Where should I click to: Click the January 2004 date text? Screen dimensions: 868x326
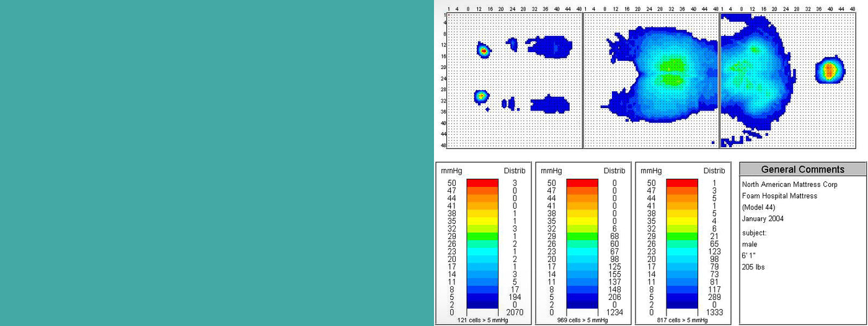pyautogui.click(x=763, y=219)
